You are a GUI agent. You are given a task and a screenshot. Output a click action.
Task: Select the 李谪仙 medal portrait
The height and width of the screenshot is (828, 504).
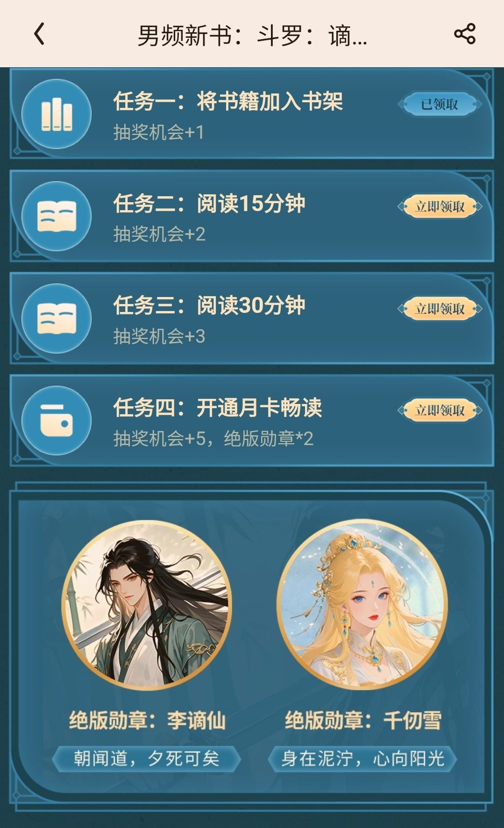point(146,605)
